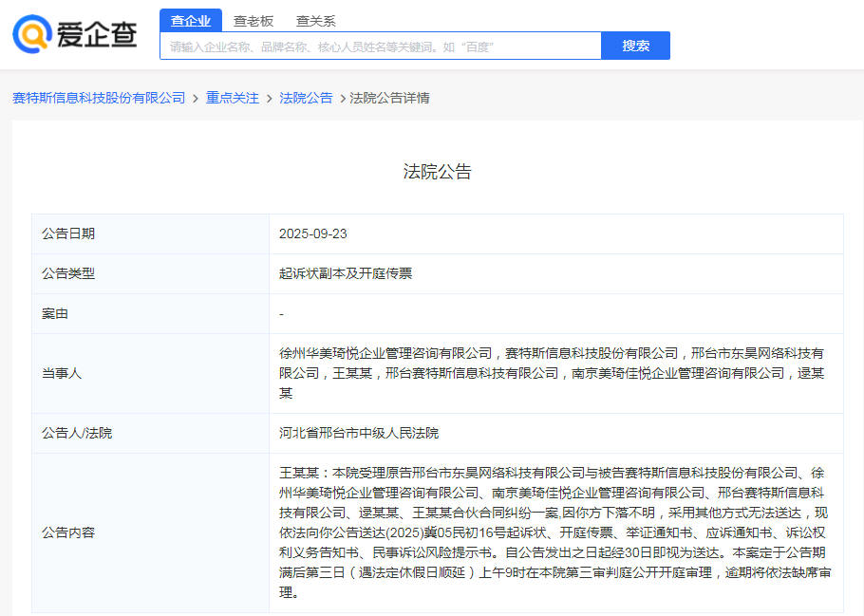Select the 查企业 search tab
Screen dimensions: 864x616
(191, 21)
